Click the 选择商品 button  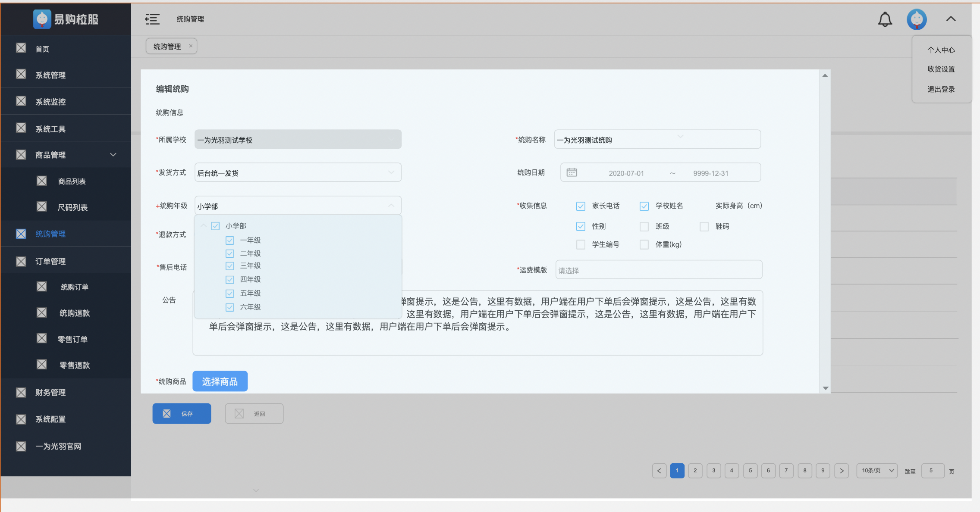coord(220,381)
